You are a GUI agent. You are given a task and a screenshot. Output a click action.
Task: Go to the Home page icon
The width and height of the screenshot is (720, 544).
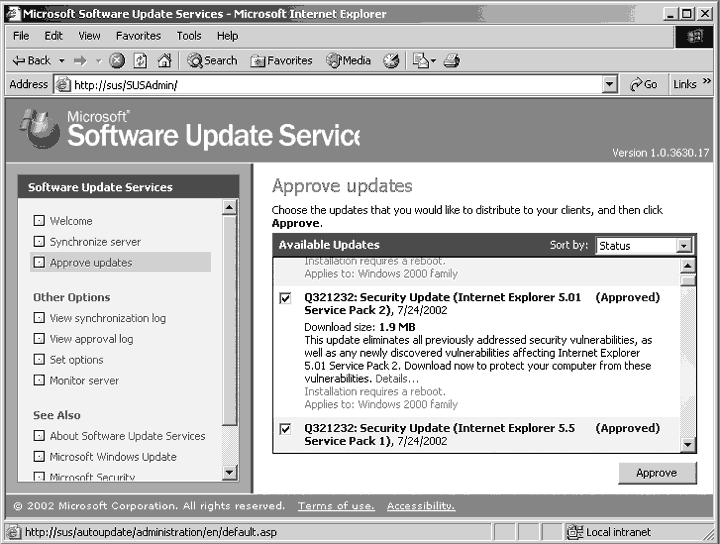click(x=163, y=60)
